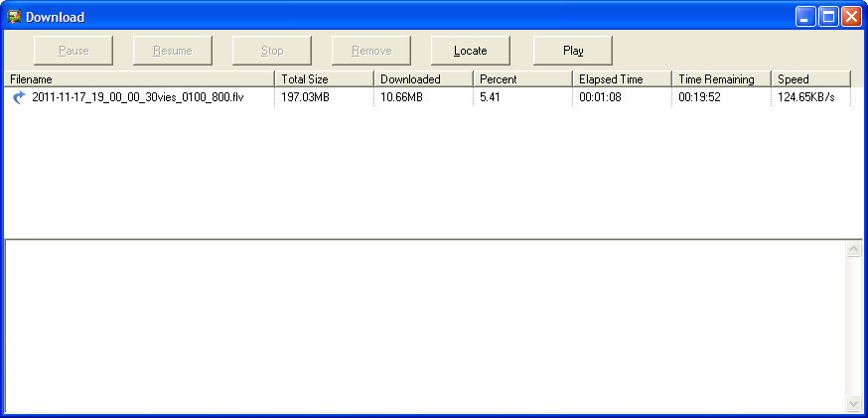Sort by the Percent column header
This screenshot has height=418, width=868.
[x=522, y=79]
